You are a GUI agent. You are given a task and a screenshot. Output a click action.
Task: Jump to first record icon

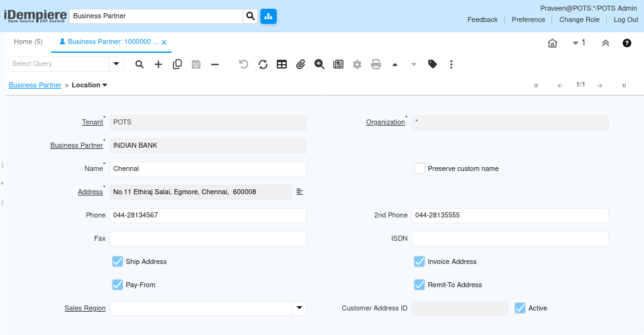[x=536, y=85]
